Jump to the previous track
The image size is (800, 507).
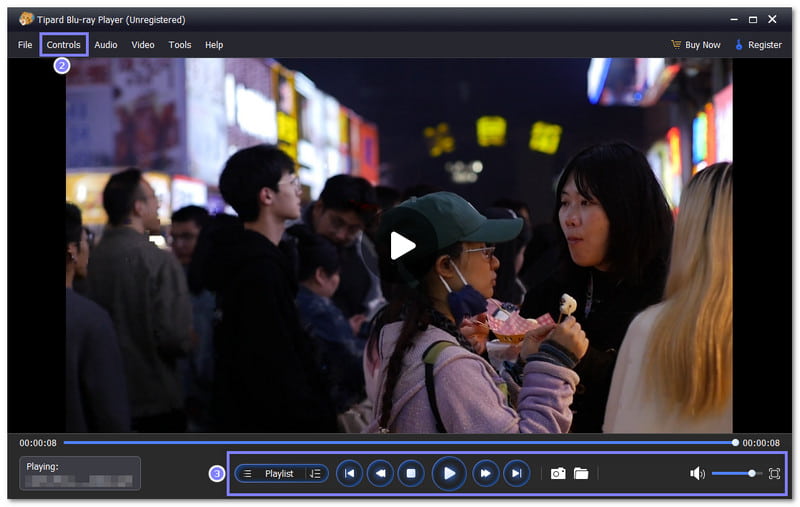[x=349, y=474]
